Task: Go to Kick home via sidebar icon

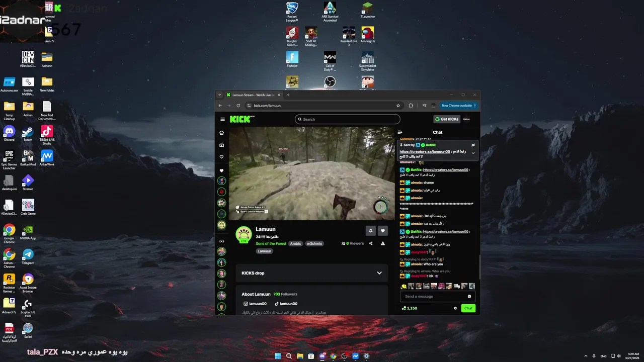Action: click(221, 133)
